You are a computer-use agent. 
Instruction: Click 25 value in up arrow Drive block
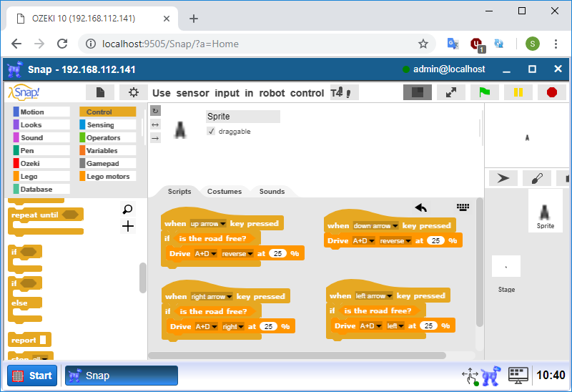coord(277,253)
